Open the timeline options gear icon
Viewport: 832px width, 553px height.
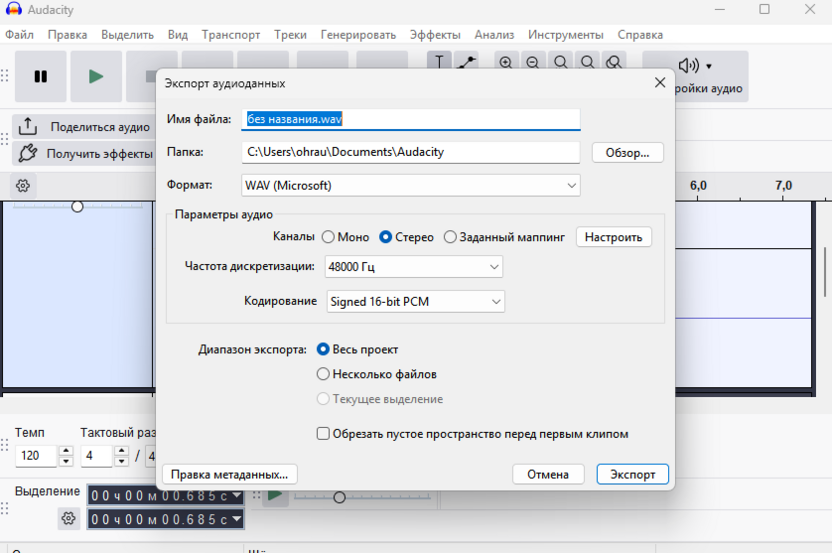coord(23,186)
